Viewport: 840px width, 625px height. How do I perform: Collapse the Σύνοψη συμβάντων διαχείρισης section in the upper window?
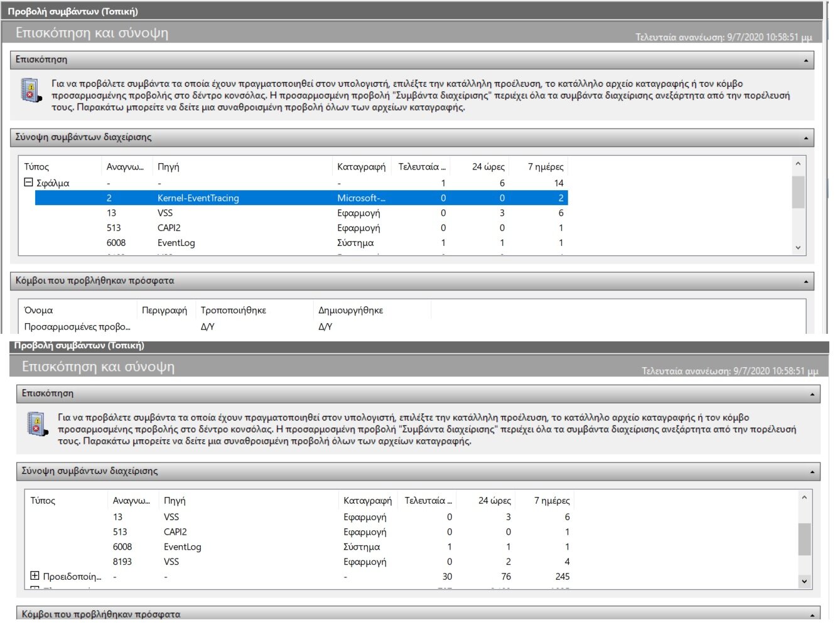[806, 138]
